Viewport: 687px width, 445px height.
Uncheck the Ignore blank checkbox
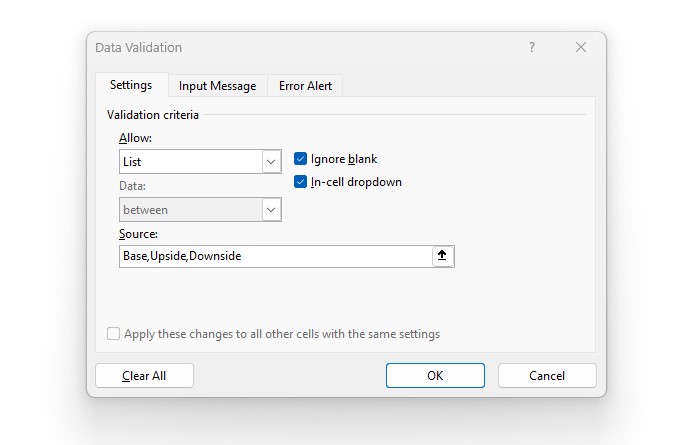[301, 159]
